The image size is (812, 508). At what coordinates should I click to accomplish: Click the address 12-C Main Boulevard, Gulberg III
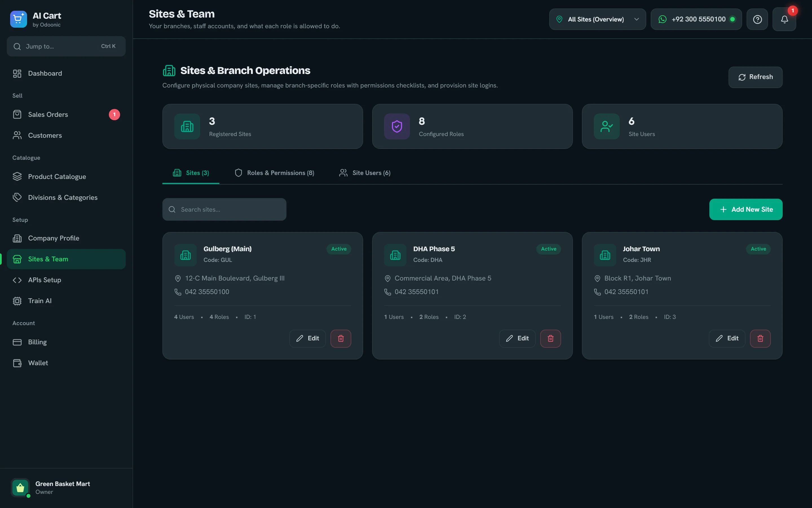235,278
